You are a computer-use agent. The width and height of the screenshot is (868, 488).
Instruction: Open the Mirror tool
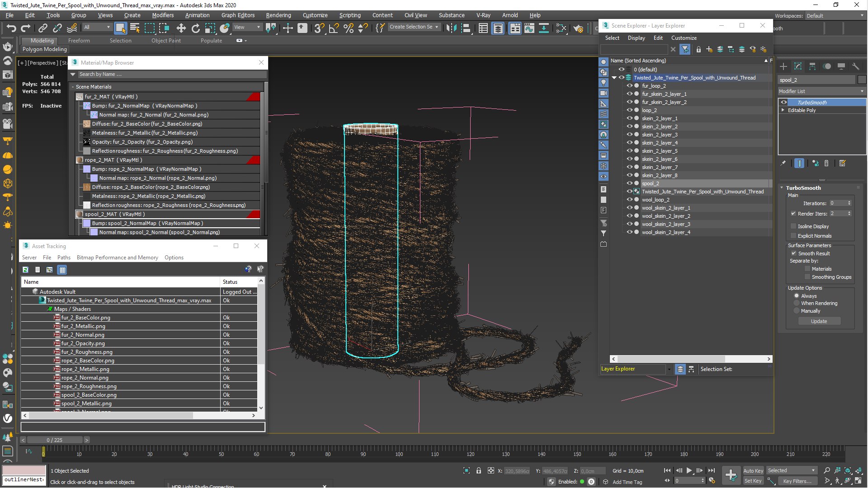(x=451, y=28)
